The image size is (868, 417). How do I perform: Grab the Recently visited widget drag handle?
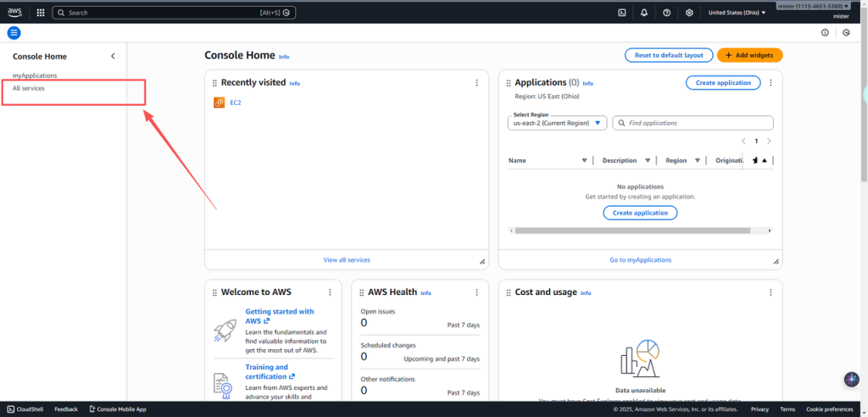point(214,83)
